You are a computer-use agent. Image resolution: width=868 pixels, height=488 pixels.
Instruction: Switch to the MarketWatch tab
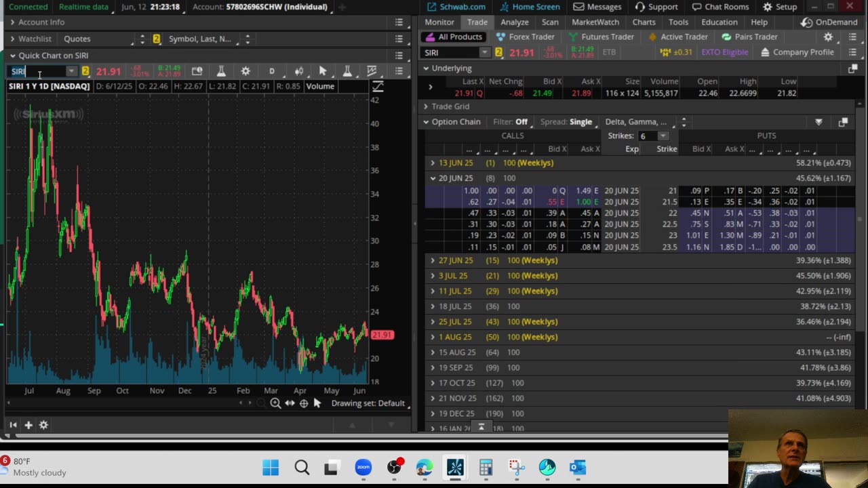[595, 22]
